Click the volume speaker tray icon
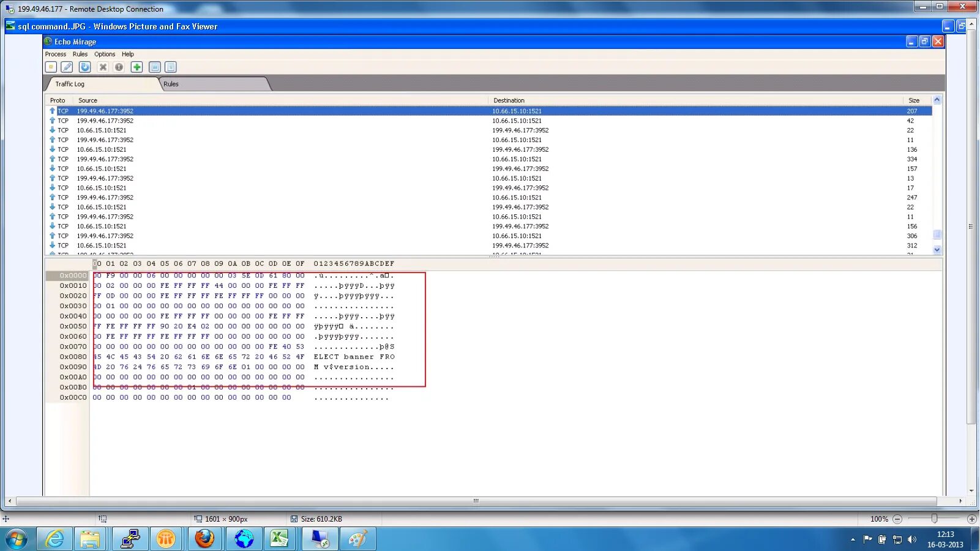The image size is (980, 551). pyautogui.click(x=912, y=539)
